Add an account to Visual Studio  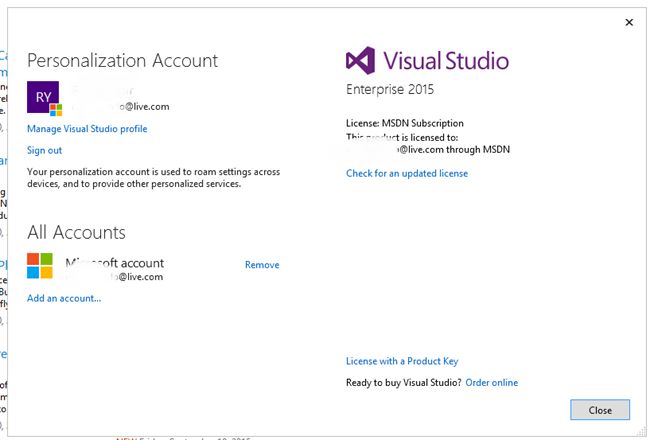pyautogui.click(x=64, y=298)
